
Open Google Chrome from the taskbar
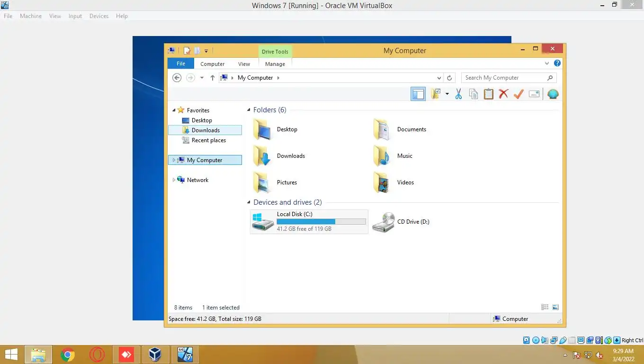click(68, 355)
